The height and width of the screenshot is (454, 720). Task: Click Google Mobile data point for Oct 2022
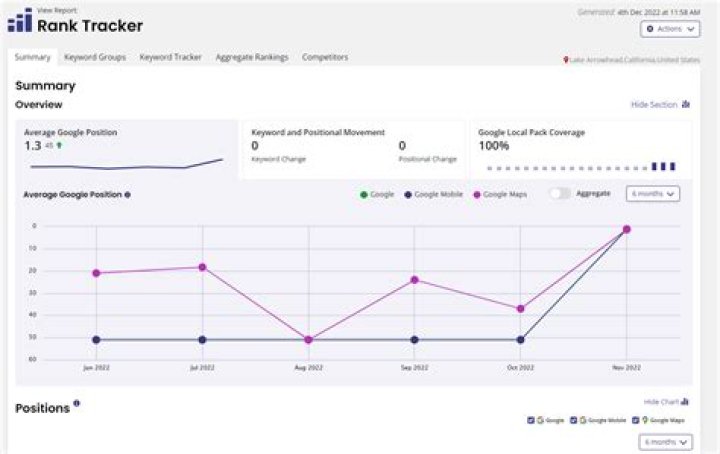[x=520, y=340]
